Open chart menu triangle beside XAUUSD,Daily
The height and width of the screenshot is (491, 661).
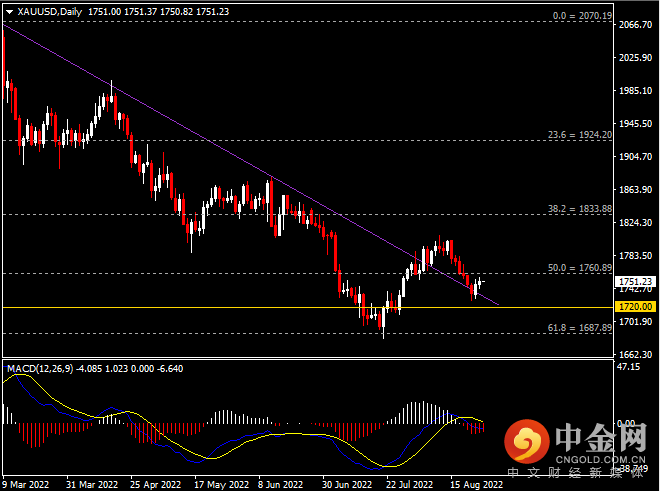tap(9, 12)
